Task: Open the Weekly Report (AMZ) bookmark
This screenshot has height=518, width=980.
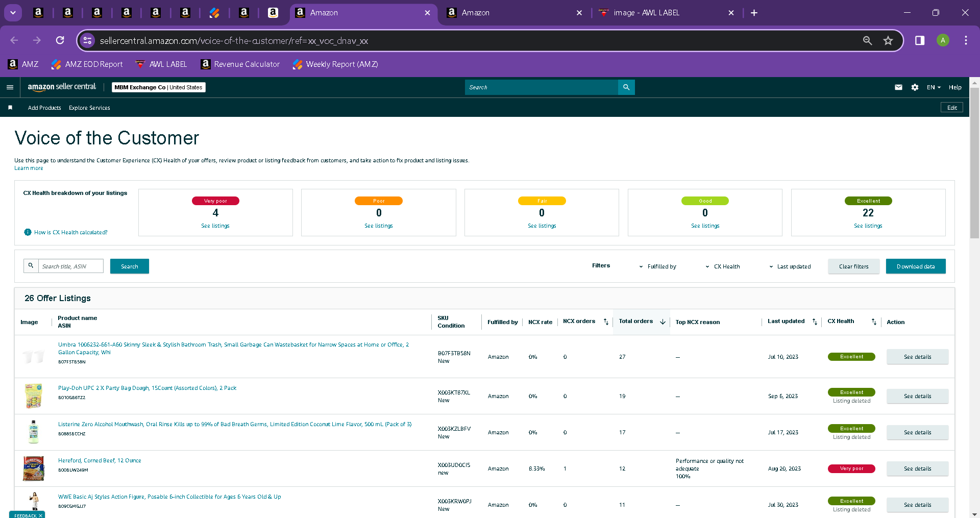Action: 335,64
